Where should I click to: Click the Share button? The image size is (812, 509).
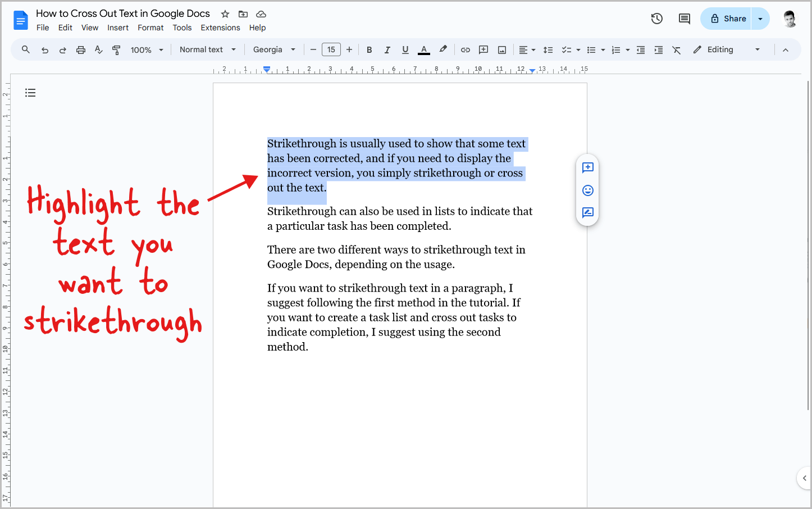(x=726, y=19)
